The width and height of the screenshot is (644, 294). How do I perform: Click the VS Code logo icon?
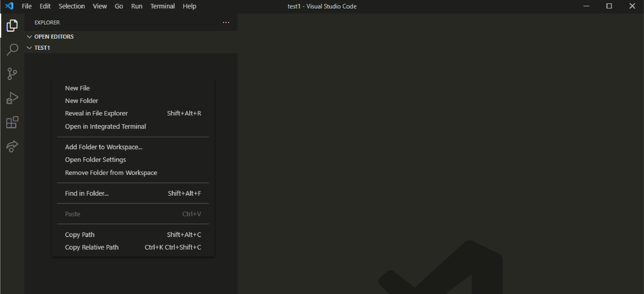pyautogui.click(x=9, y=6)
